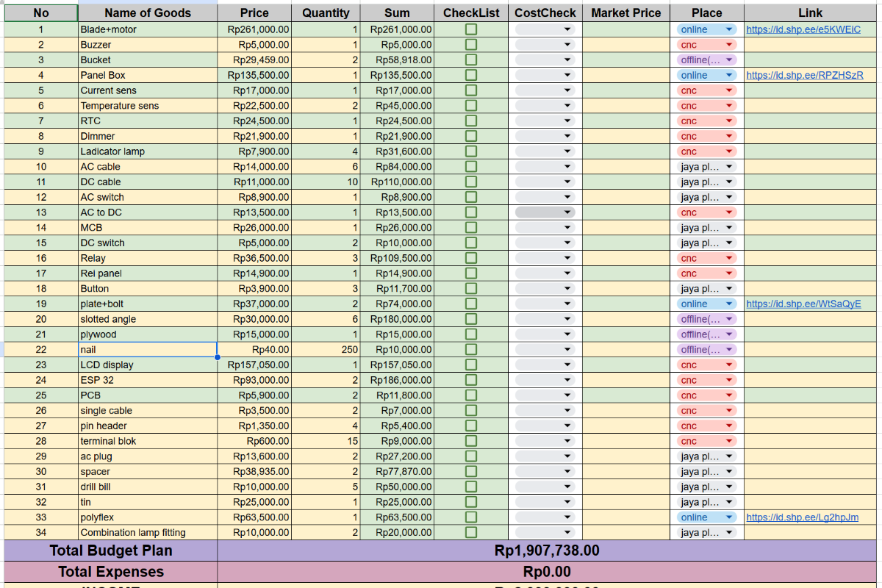Click the CostCheck header cell
The image size is (882, 588).
(x=545, y=12)
